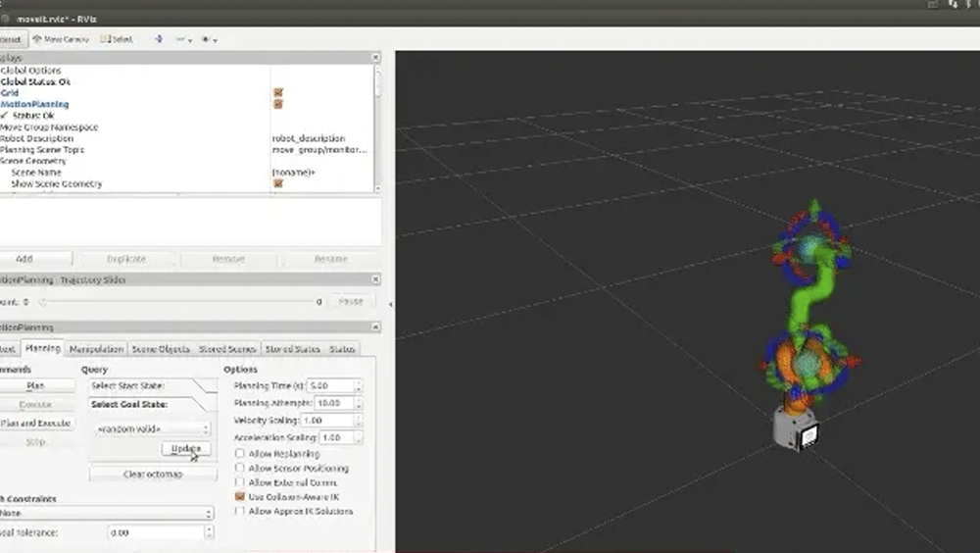Click Plan and Execute button
The width and height of the screenshot is (980, 553).
pos(35,423)
